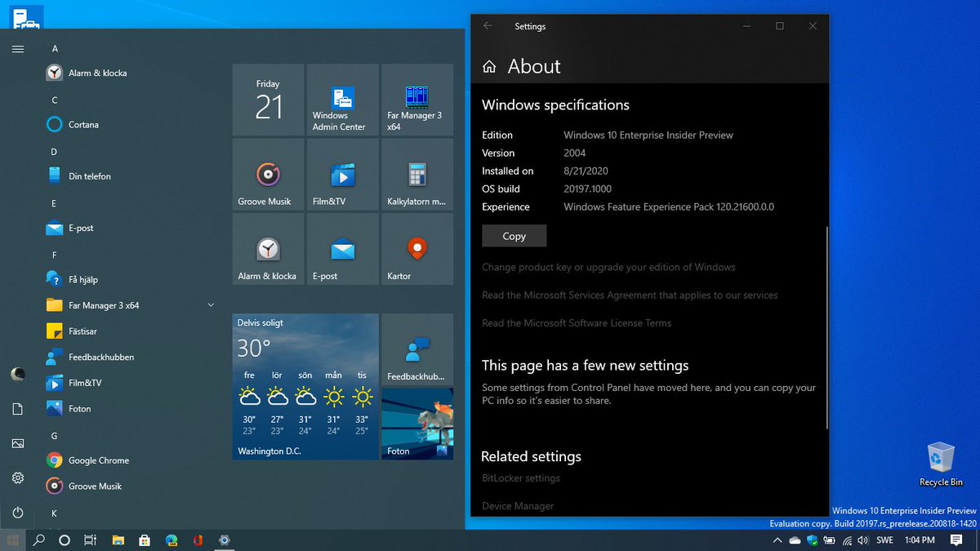Image resolution: width=980 pixels, height=551 pixels.
Task: Copy the Windows specifications
Action: pyautogui.click(x=514, y=236)
